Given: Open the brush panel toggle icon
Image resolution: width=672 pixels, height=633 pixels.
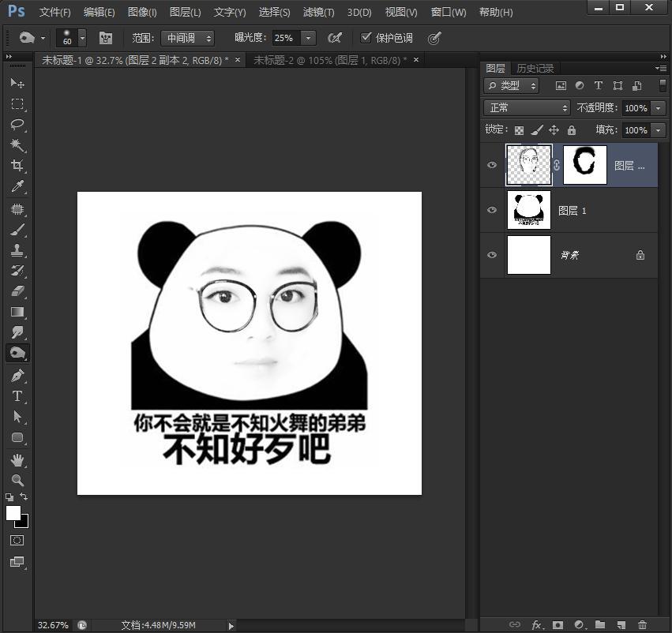Looking at the screenshot, I should (106, 38).
